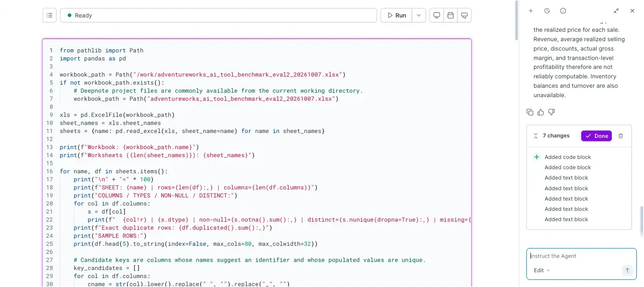This screenshot has height=287, width=644.
Task: Discard changes with trash icon
Action: 621,136
